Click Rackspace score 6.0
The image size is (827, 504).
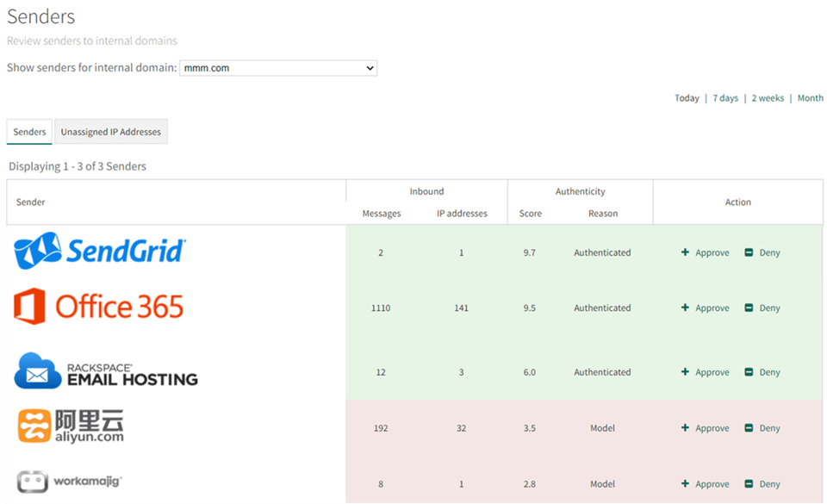click(x=530, y=372)
